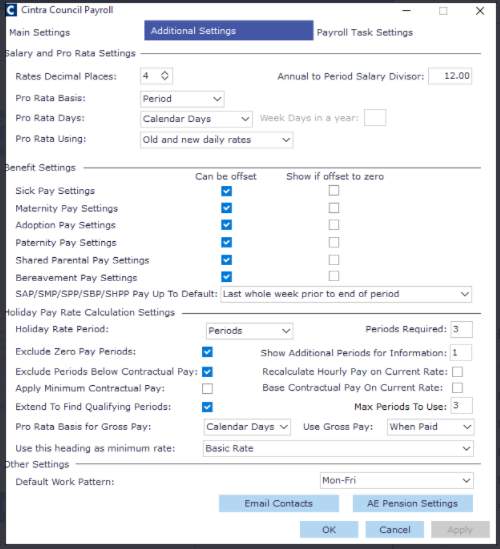The image size is (500, 549).
Task: Click the Periods Required field
Action: (461, 329)
